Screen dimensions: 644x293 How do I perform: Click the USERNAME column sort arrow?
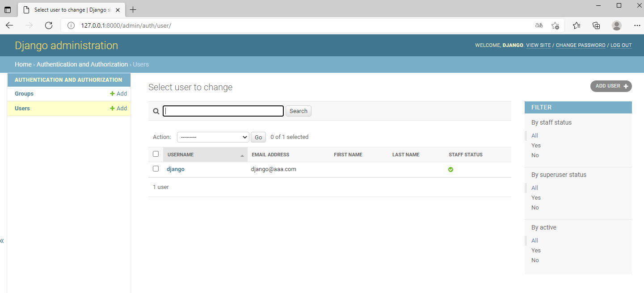(x=242, y=155)
